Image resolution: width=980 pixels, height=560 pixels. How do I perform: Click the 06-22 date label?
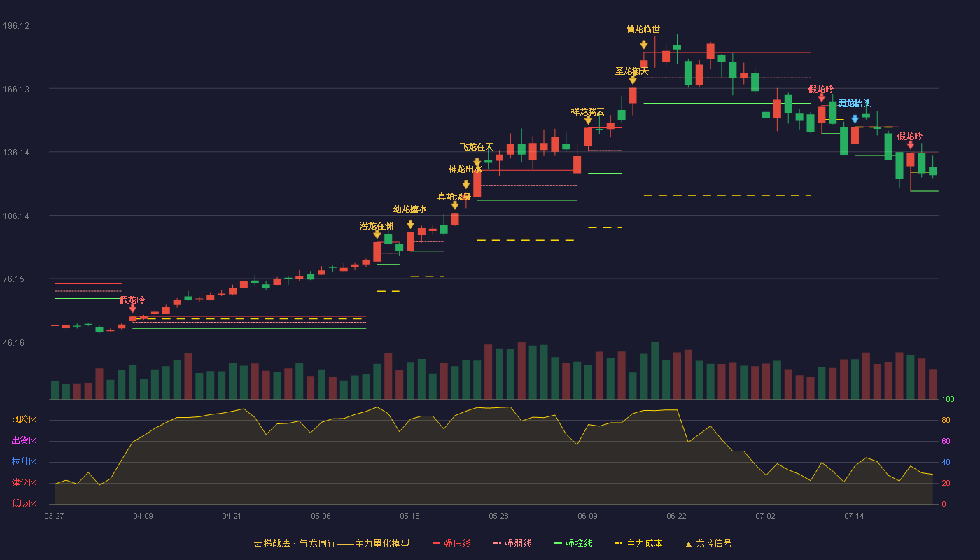676,516
